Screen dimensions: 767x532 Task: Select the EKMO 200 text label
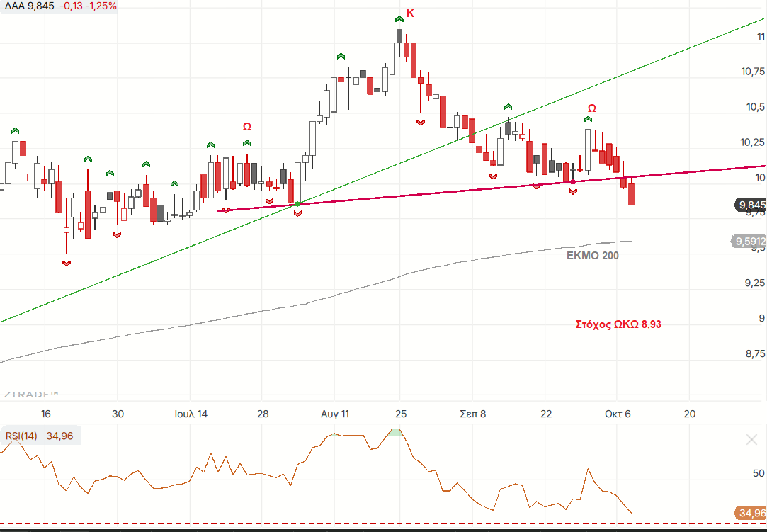(593, 255)
